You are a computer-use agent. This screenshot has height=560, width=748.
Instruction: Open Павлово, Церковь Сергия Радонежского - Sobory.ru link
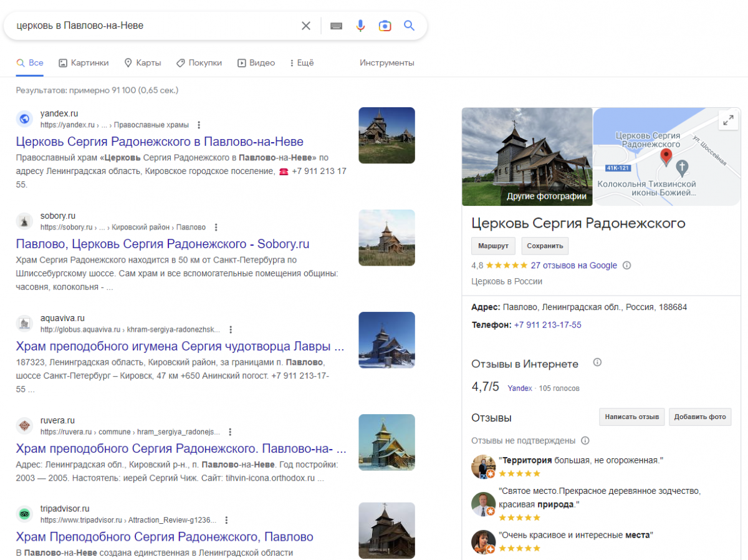tap(163, 244)
